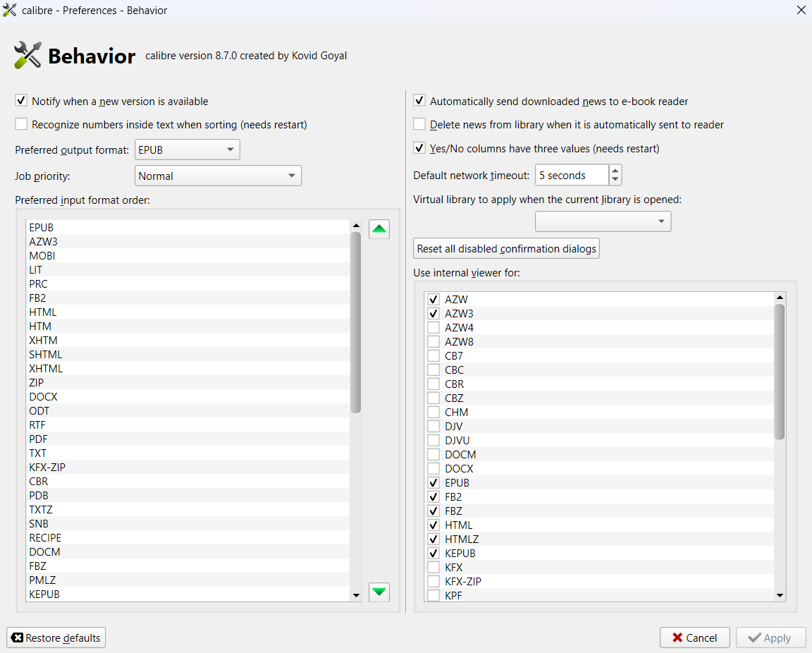Select MOBI in input format list
Screen dimensions: 812x653
point(188,255)
